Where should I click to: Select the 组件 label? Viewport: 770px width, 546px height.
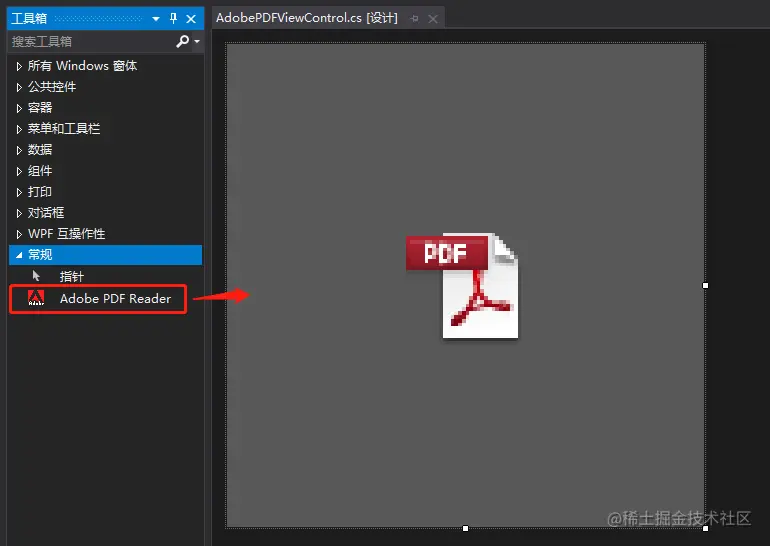coord(40,171)
